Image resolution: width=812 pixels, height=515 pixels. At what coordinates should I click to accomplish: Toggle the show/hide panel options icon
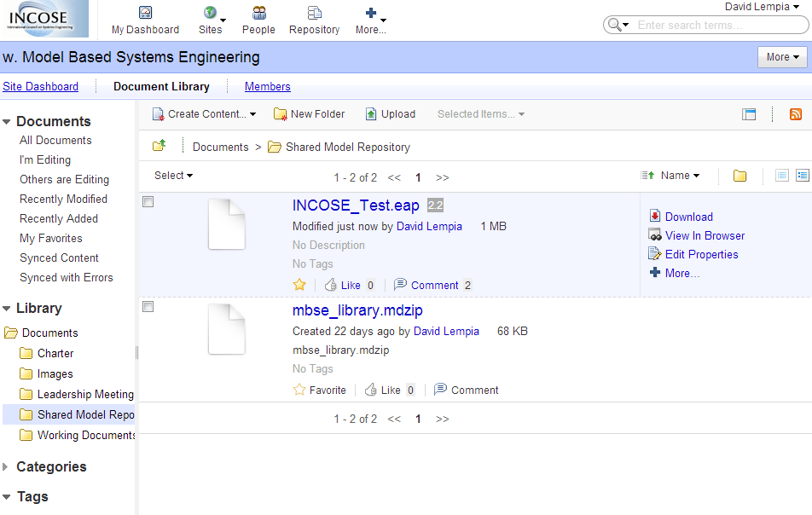coord(749,114)
